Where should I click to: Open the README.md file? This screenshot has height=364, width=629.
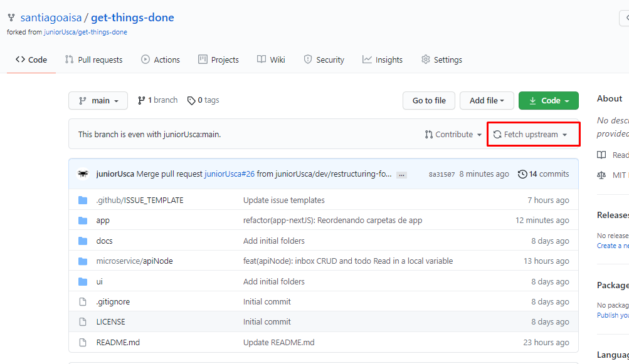click(118, 342)
